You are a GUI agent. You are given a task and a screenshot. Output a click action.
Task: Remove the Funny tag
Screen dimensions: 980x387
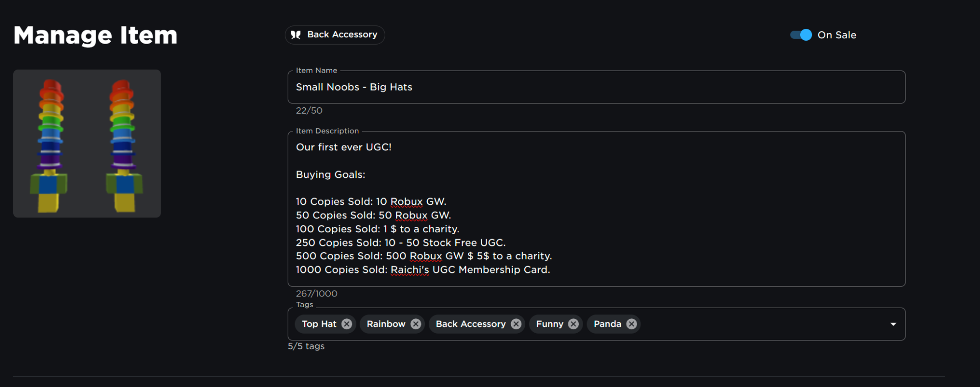[x=573, y=324]
